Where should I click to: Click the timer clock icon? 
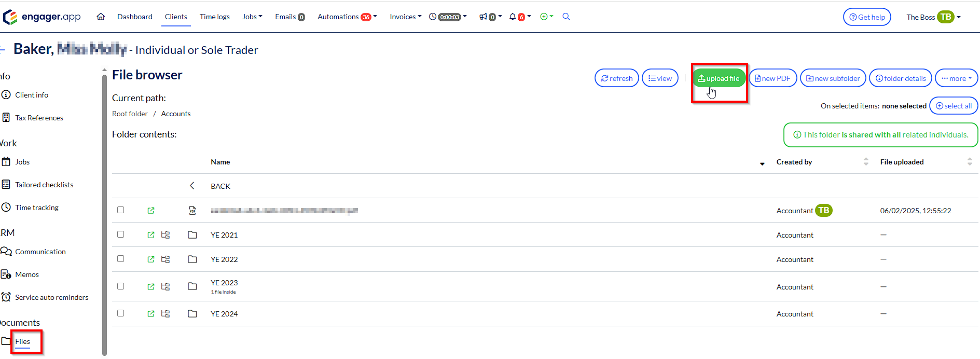click(433, 17)
